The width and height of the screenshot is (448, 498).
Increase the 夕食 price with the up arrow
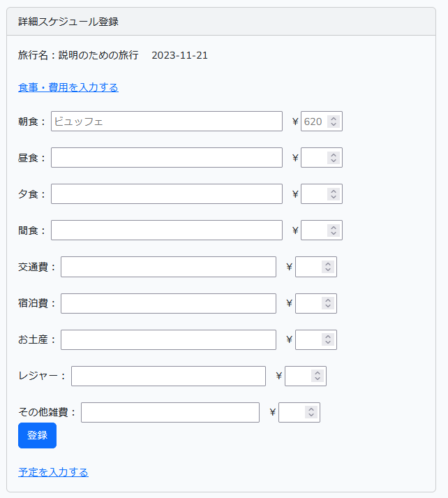point(334,191)
